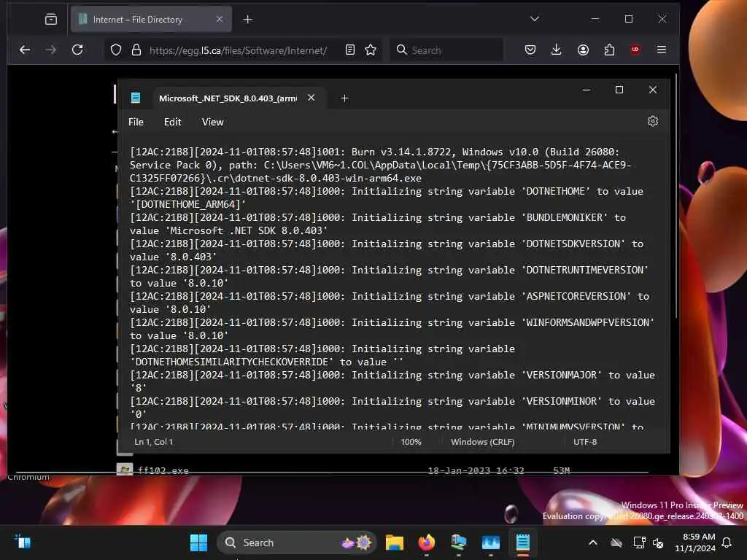747x560 pixels.
Task: Click the DOTNETSDKVERSION log line
Action: (x=387, y=250)
